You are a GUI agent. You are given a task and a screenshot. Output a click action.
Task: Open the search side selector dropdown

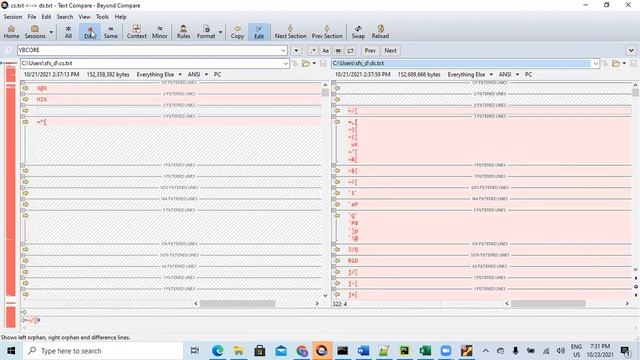(296, 51)
